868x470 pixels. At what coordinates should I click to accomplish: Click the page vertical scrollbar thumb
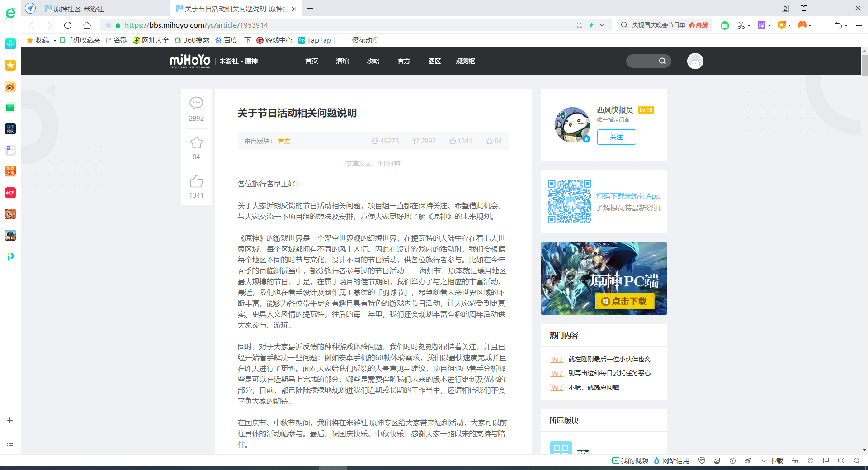[864, 66]
